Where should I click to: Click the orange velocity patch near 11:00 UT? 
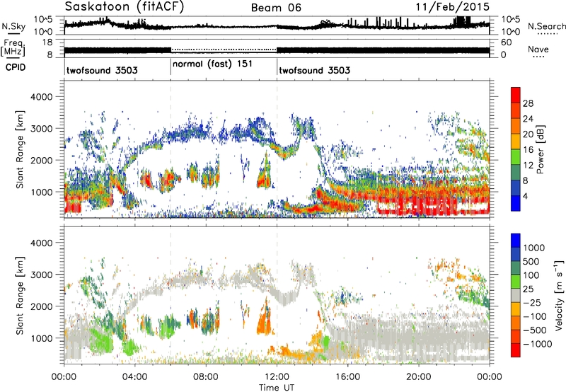click(x=264, y=322)
